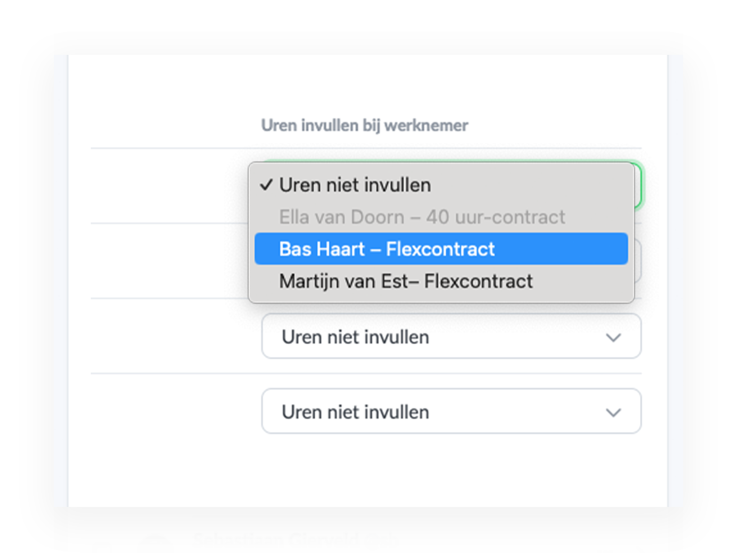This screenshot has width=737, height=560.
Task: Click the chevron icon on the middle dropdown
Action: tap(615, 338)
